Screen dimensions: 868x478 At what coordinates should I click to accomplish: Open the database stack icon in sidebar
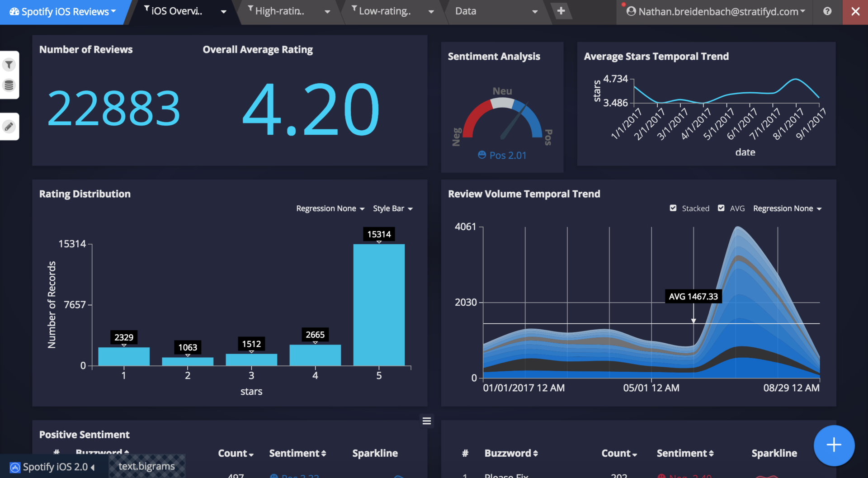coord(9,85)
